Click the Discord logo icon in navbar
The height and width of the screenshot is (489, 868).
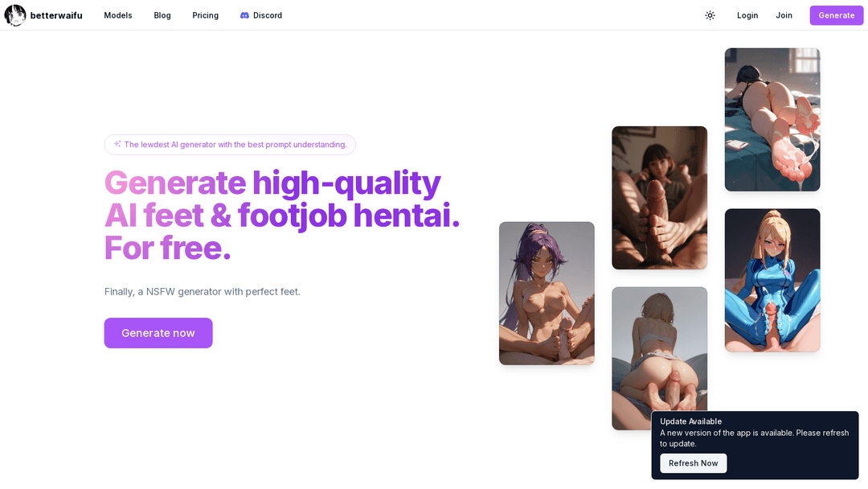point(244,15)
